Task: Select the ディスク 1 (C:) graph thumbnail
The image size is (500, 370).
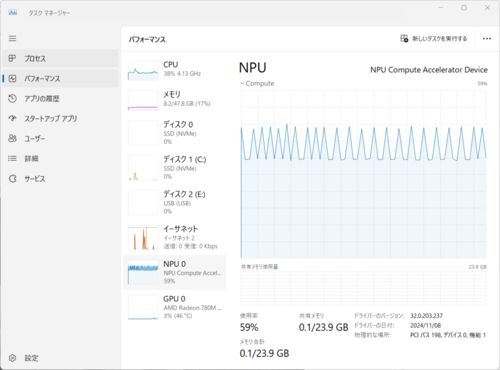Action: pos(143,168)
